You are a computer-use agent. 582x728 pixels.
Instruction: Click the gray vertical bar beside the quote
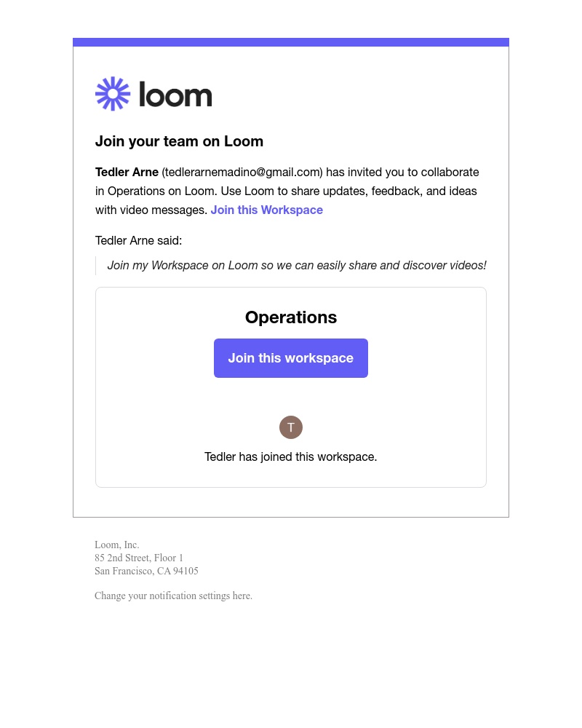click(x=96, y=266)
